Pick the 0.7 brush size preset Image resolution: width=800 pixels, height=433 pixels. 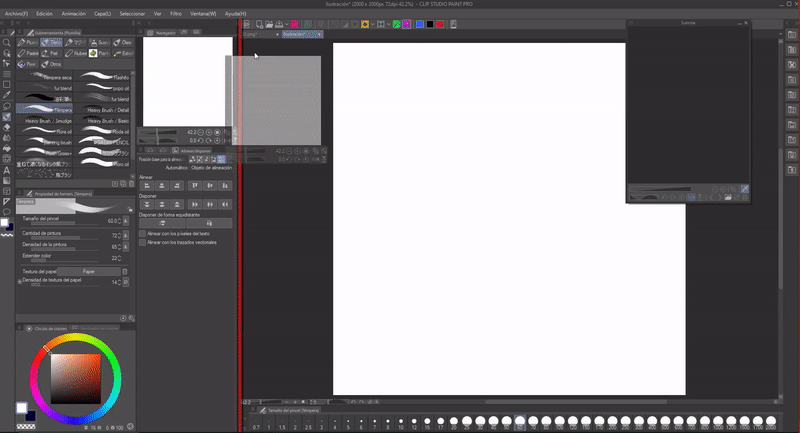[256, 424]
